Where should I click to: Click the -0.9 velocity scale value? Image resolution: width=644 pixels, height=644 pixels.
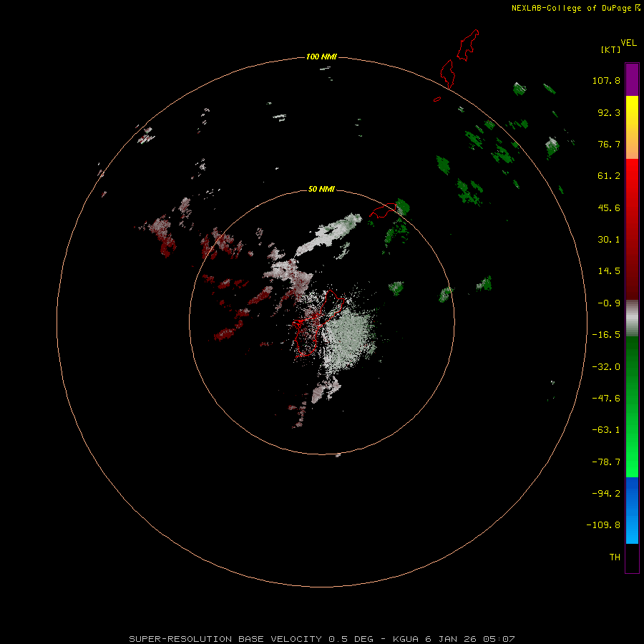click(x=609, y=303)
